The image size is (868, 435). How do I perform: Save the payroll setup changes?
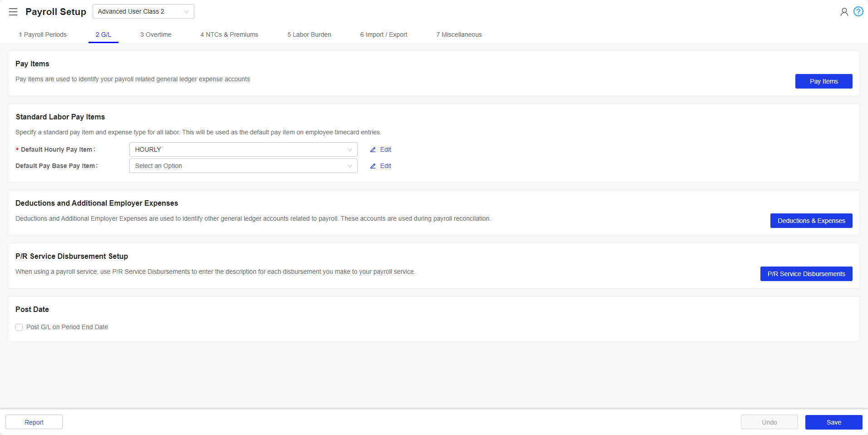(x=833, y=422)
